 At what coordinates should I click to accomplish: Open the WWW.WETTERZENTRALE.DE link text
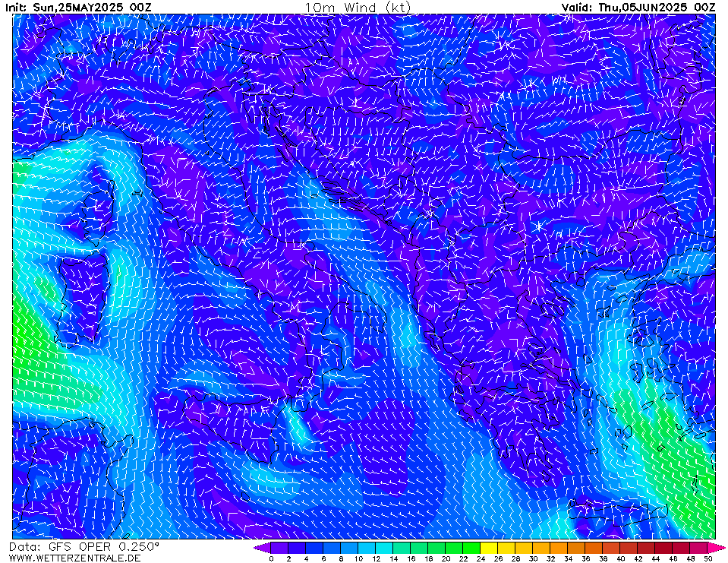(x=74, y=558)
